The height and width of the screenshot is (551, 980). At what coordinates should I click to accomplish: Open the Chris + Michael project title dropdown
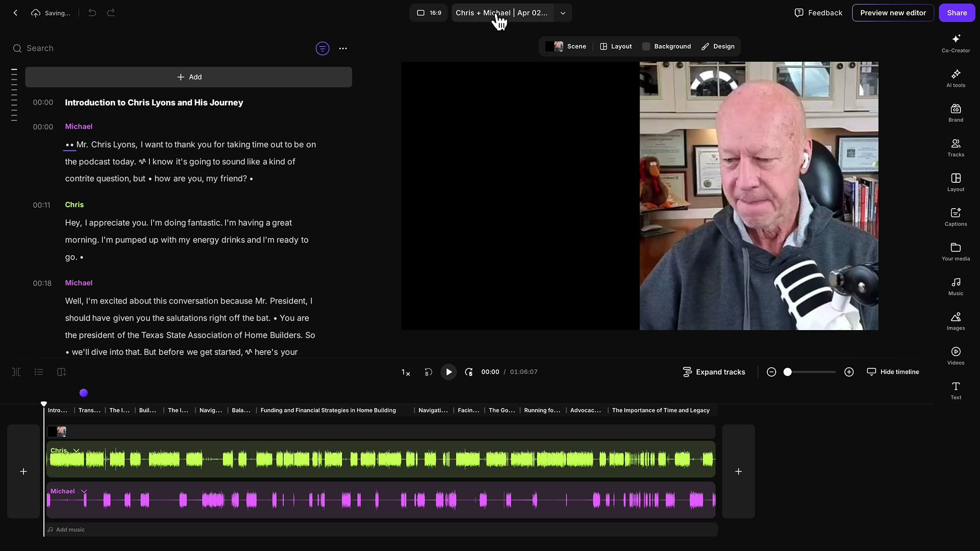tap(562, 13)
